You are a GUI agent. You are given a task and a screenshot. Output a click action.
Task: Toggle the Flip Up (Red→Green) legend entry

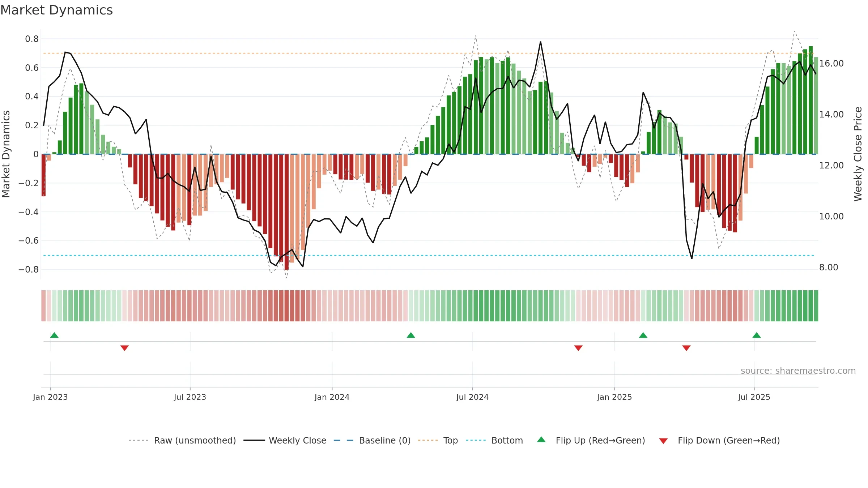[591, 440]
